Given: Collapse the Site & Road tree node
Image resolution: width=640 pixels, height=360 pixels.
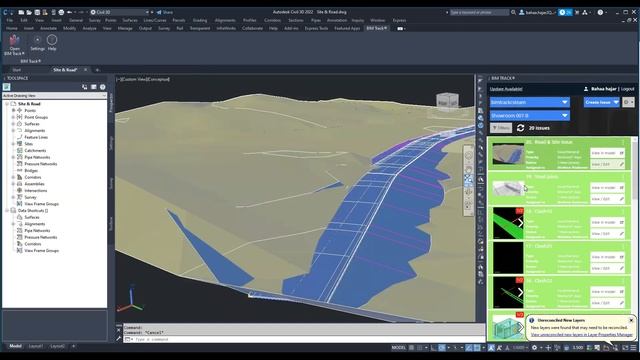Looking at the screenshot, I should click(x=7, y=104).
